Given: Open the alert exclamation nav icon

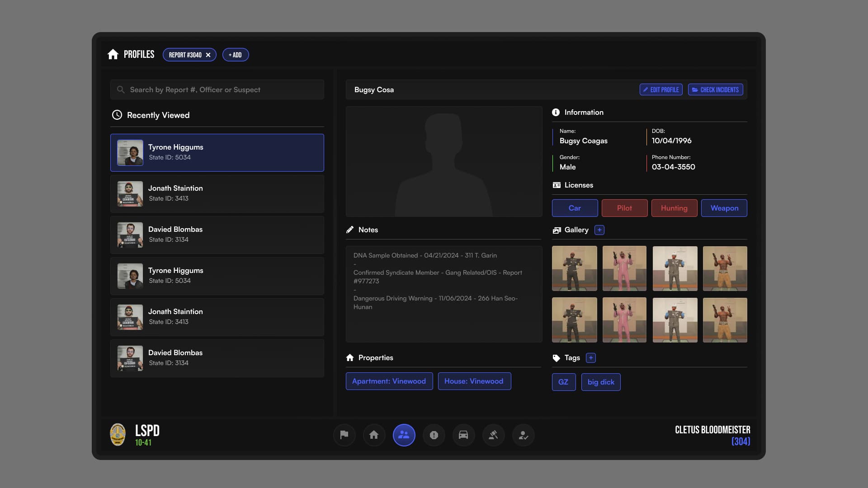Looking at the screenshot, I should tap(434, 435).
